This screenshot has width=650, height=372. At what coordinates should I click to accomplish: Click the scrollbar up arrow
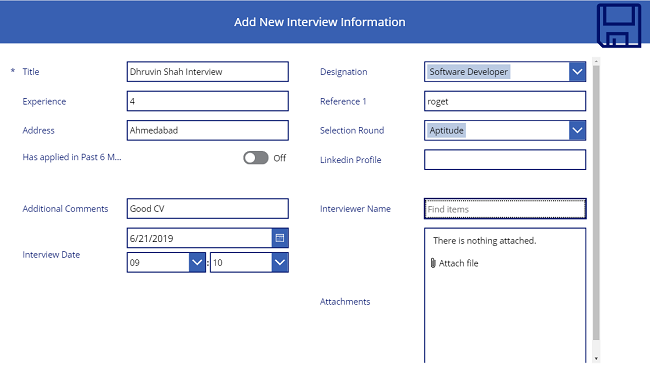click(x=596, y=61)
